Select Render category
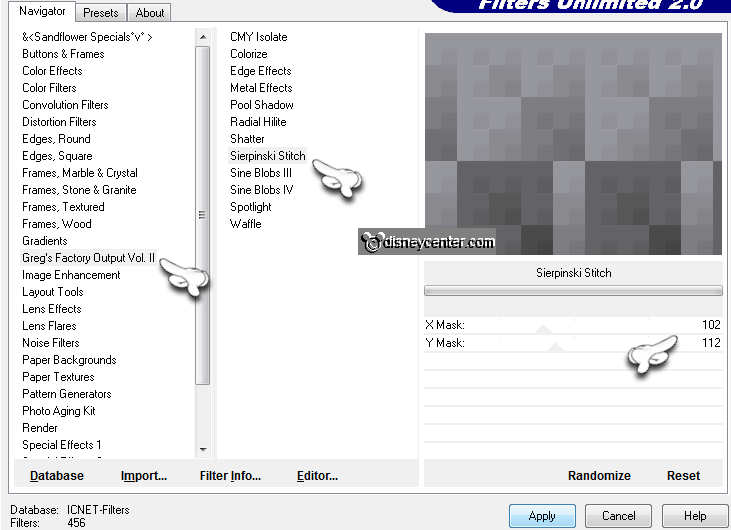The width and height of the screenshot is (731, 530). click(40, 428)
